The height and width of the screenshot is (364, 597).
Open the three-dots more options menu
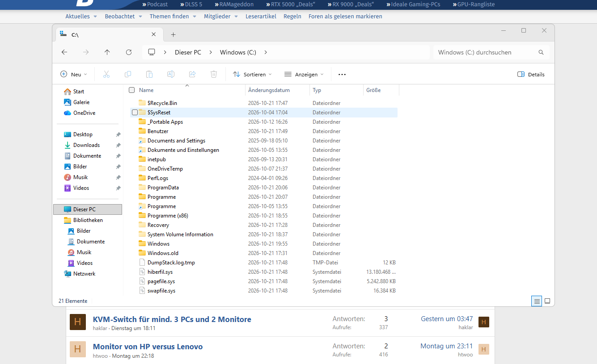click(342, 75)
